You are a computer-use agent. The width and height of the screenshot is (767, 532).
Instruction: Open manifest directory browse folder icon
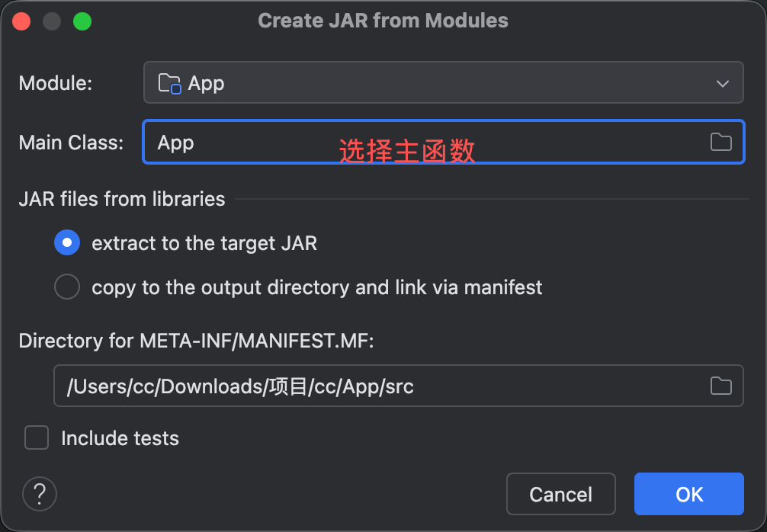pos(720,386)
